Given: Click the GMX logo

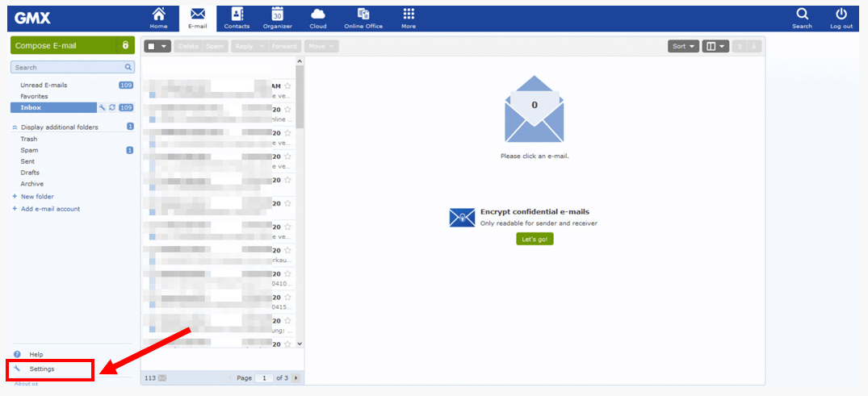Looking at the screenshot, I should [32, 19].
